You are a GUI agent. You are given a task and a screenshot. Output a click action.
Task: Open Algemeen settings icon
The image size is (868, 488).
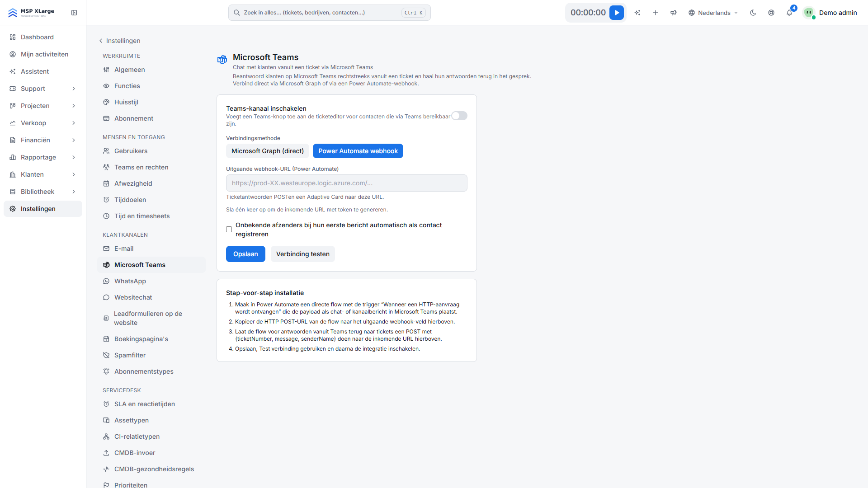pos(106,70)
